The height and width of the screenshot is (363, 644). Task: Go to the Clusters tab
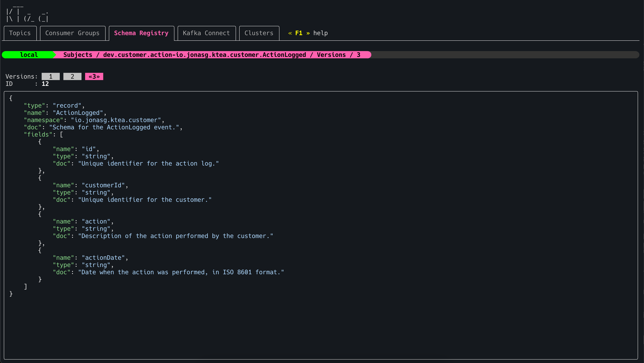coord(259,33)
